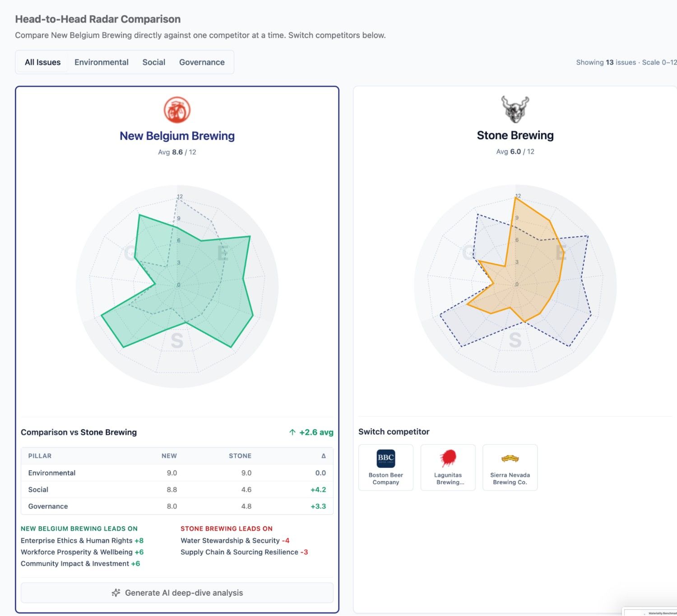Click the Governance pillar row
This screenshot has width=677, height=616.
[x=177, y=506]
